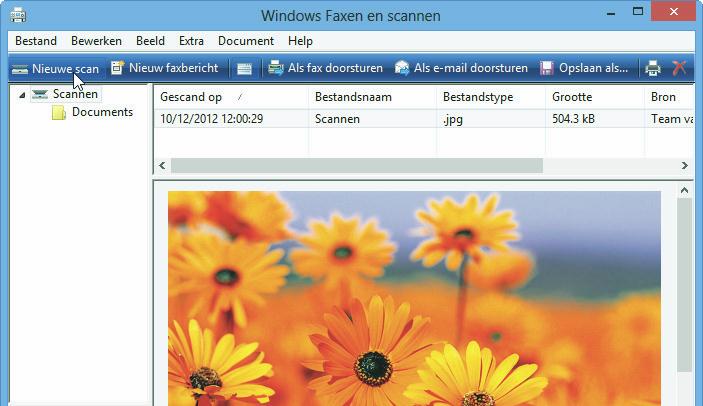Create a Nieuw faxbericht

(164, 68)
